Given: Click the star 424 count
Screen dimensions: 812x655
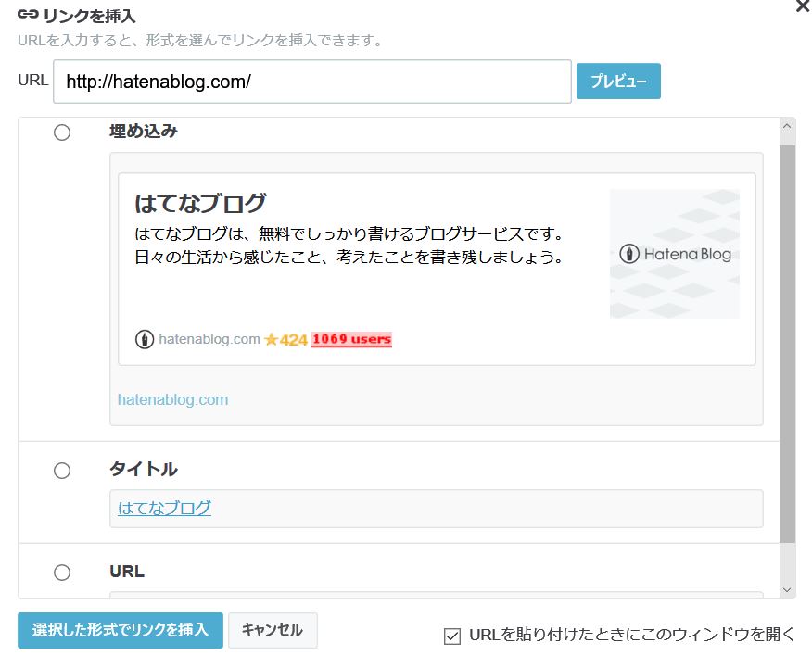Looking at the screenshot, I should point(285,340).
